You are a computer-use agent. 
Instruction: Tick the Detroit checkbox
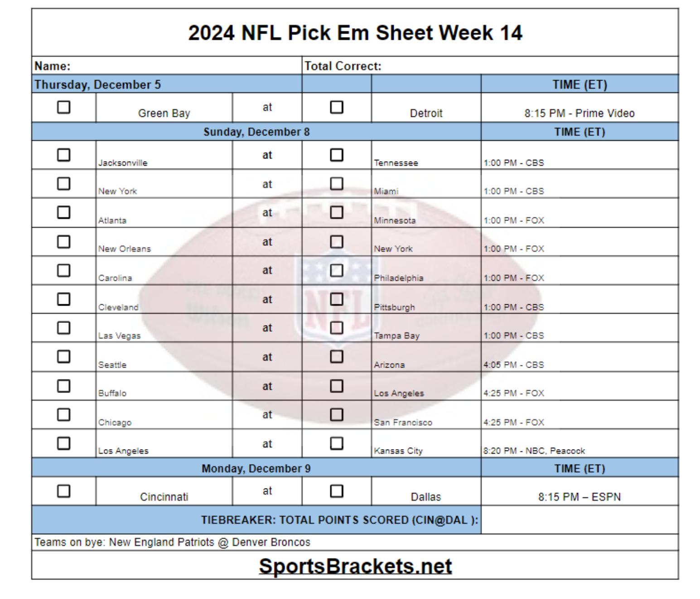(x=337, y=107)
